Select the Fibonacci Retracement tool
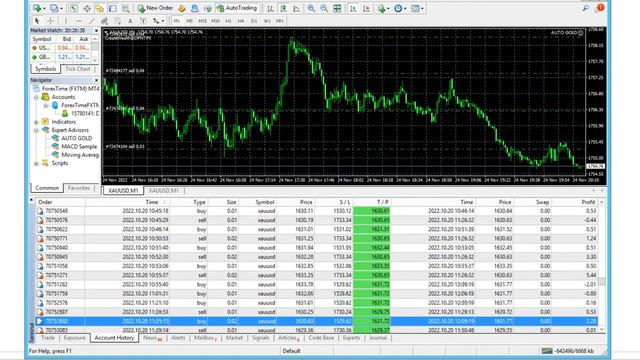This screenshot has height=360, width=640. click(x=118, y=21)
